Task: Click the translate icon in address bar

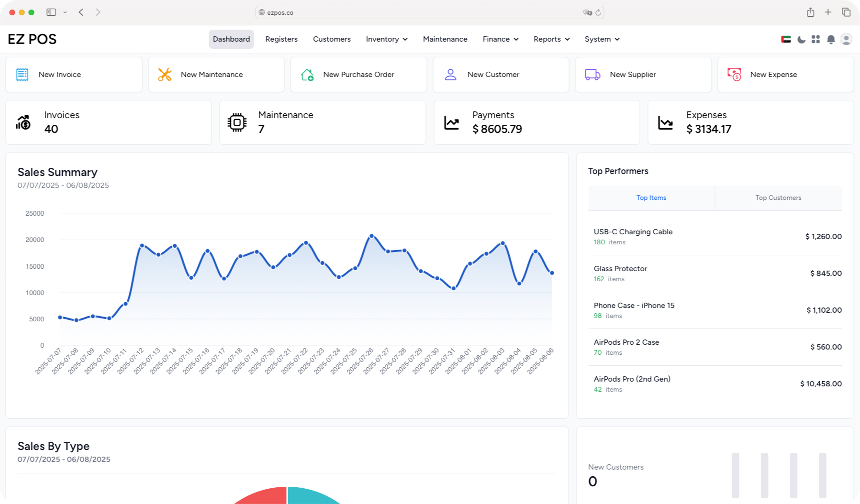Action: [x=588, y=12]
